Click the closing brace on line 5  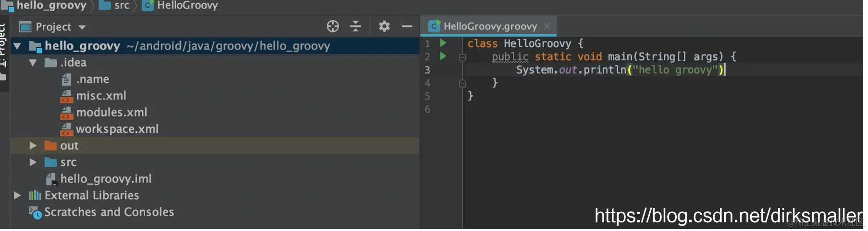tap(471, 96)
